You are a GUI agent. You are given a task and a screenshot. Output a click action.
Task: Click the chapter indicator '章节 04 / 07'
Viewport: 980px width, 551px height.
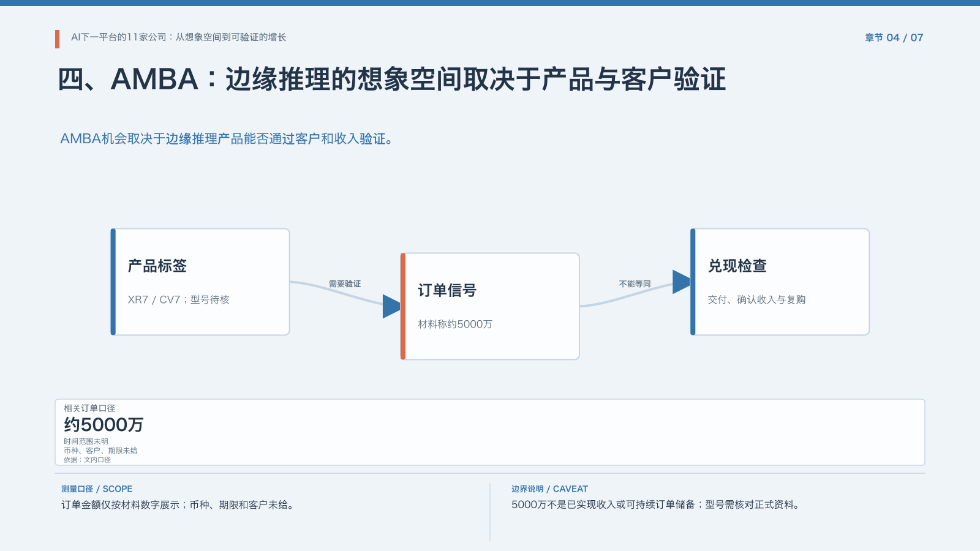tap(894, 38)
